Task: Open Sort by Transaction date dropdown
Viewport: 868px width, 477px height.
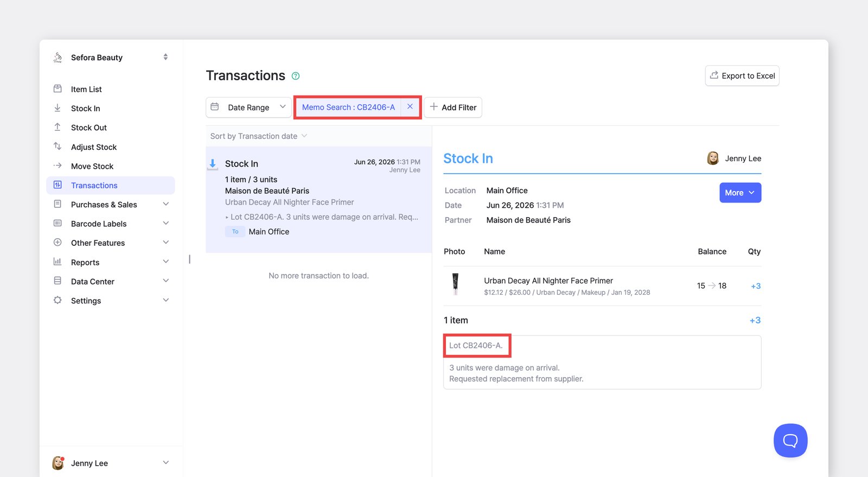Action: pyautogui.click(x=259, y=136)
